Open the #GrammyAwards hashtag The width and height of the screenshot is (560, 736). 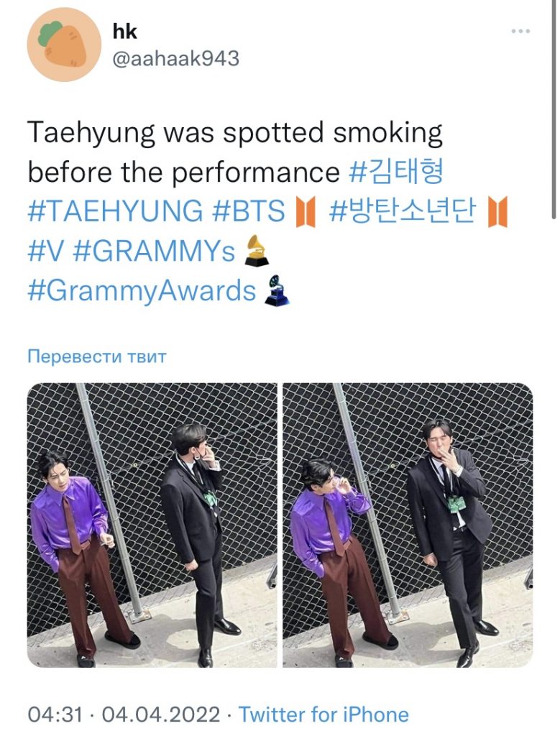142,290
